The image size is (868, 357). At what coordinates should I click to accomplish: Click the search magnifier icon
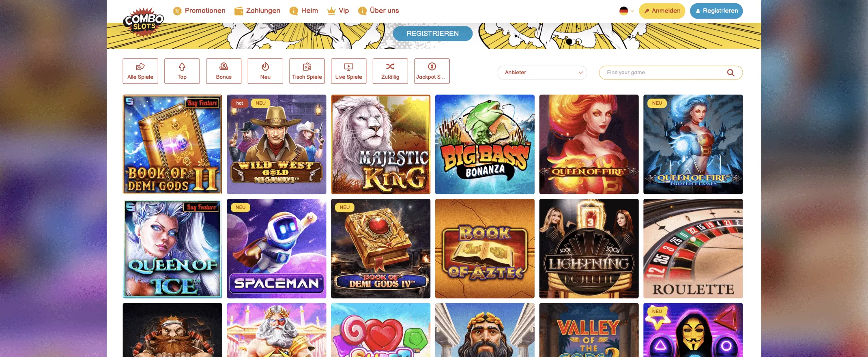[x=730, y=73]
